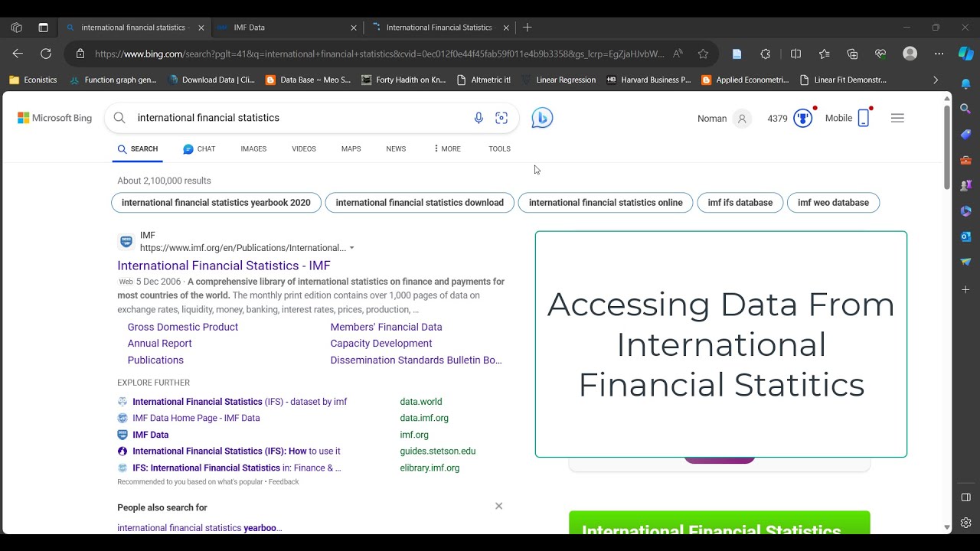
Task: Open the browser profile avatar
Action: click(x=910, y=54)
